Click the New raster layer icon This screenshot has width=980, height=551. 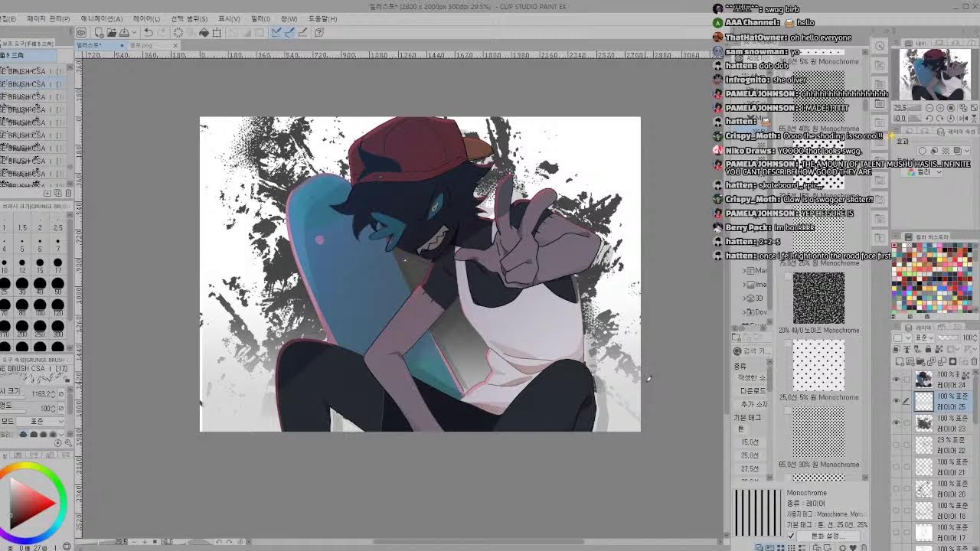point(899,361)
